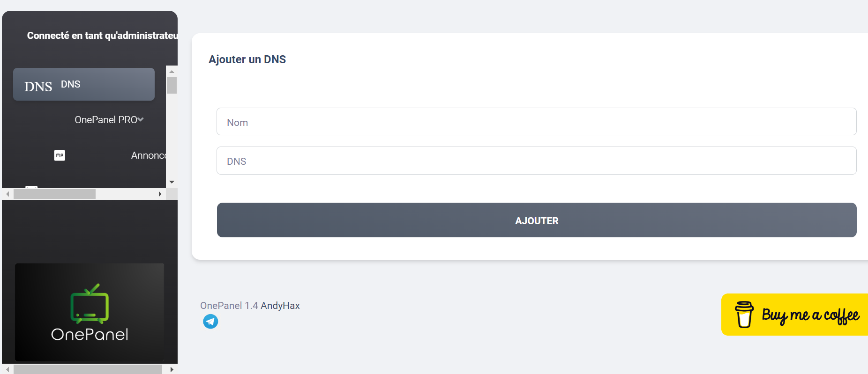Open the Buy me a coffee link

(x=809, y=315)
